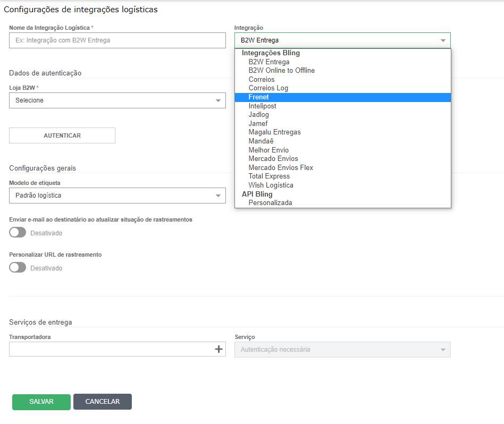
Task: Expand the Modelo de etiqueta dropdown
Action: coord(117,196)
